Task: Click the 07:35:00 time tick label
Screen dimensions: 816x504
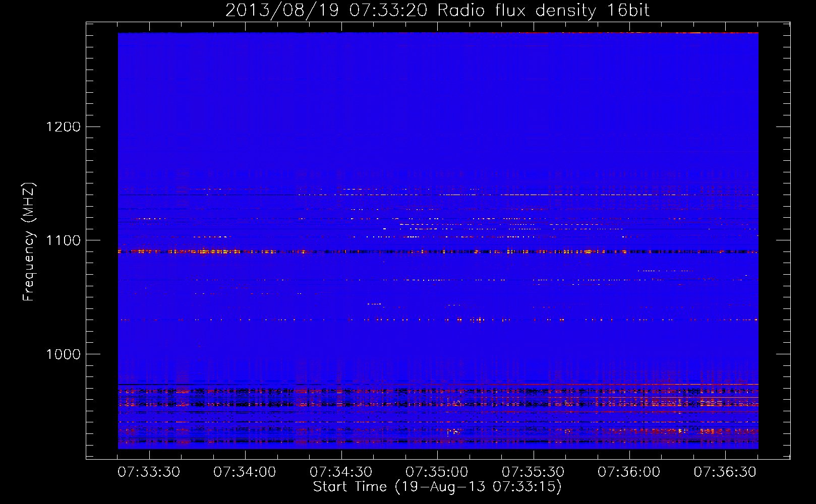Action: click(437, 472)
